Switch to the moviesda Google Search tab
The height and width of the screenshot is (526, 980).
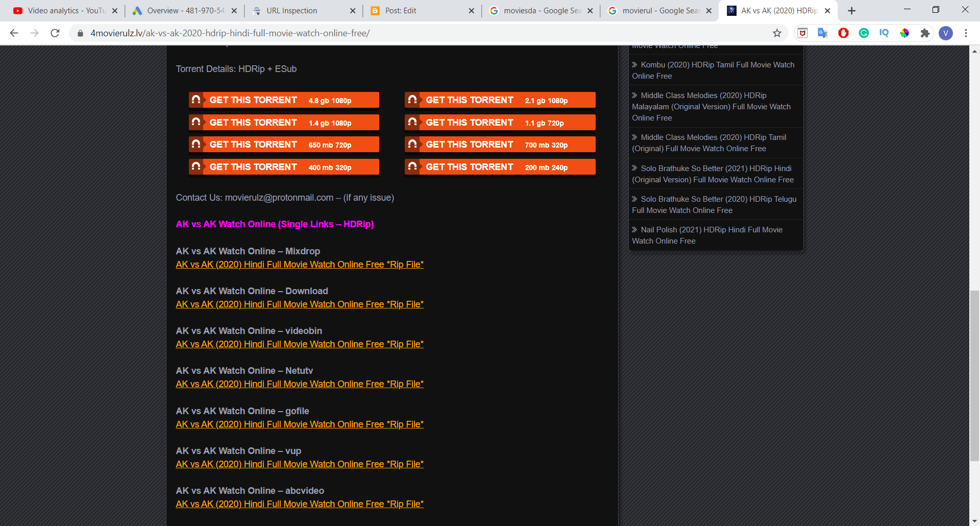pyautogui.click(x=541, y=11)
